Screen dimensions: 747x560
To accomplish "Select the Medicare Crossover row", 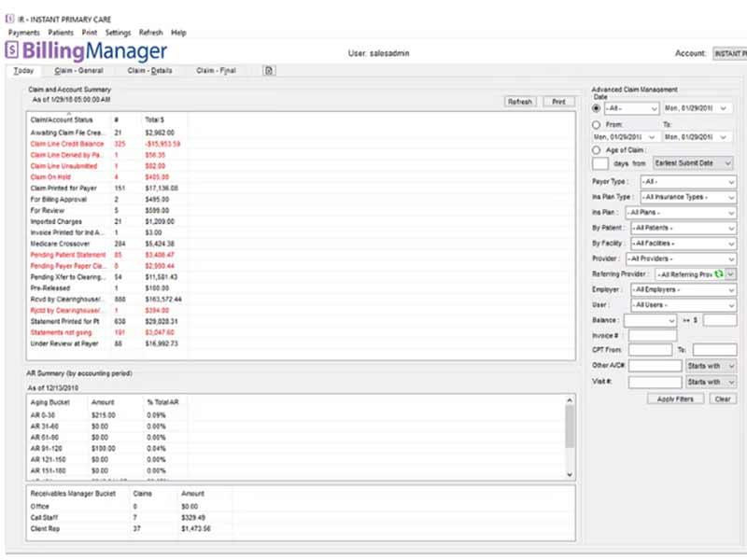I will (x=300, y=244).
